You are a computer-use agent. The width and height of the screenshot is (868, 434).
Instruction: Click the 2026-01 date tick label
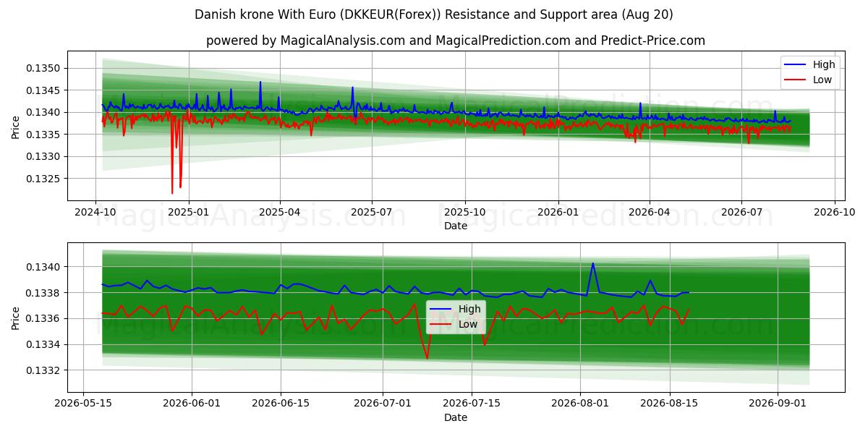(x=558, y=213)
